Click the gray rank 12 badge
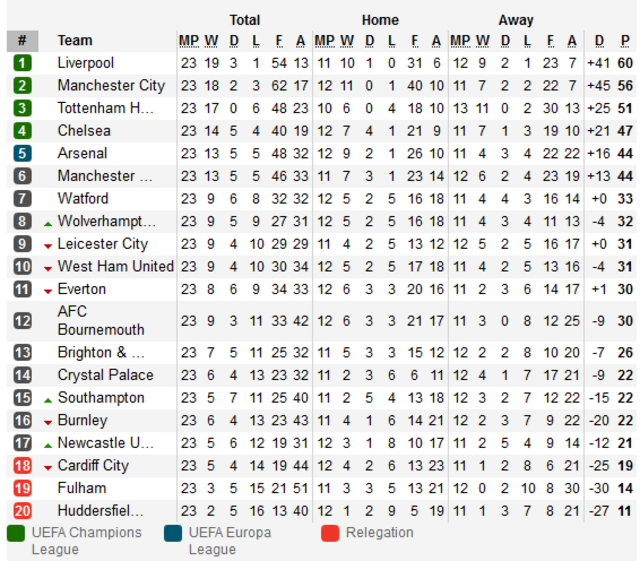Screen dimensions: 640x561 pyautogui.click(x=22, y=321)
